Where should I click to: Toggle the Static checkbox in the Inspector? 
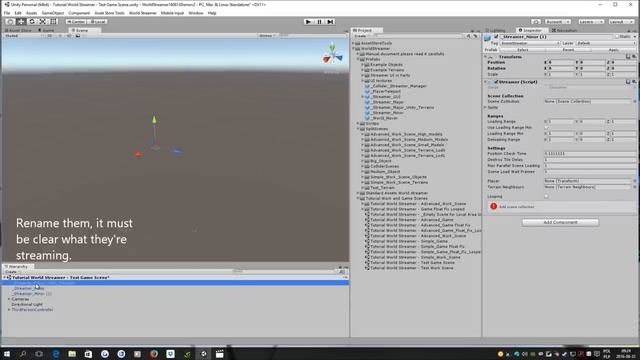pyautogui.click(x=617, y=37)
